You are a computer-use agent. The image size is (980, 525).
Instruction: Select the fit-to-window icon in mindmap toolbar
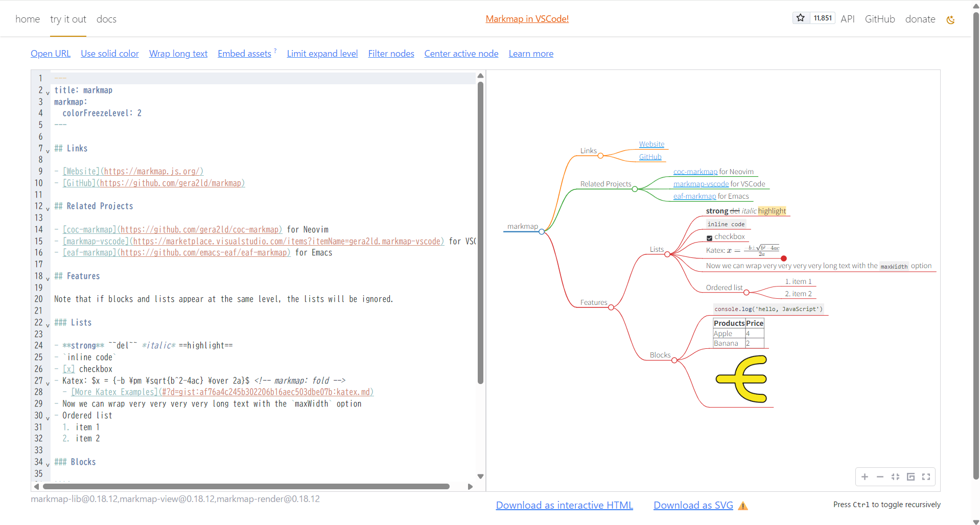(x=895, y=476)
